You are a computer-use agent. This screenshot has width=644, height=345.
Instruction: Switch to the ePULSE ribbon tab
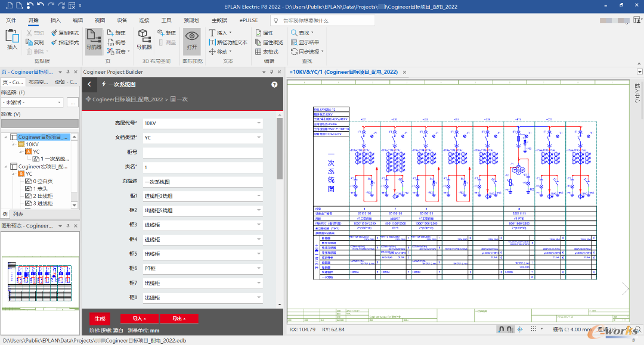(249, 20)
